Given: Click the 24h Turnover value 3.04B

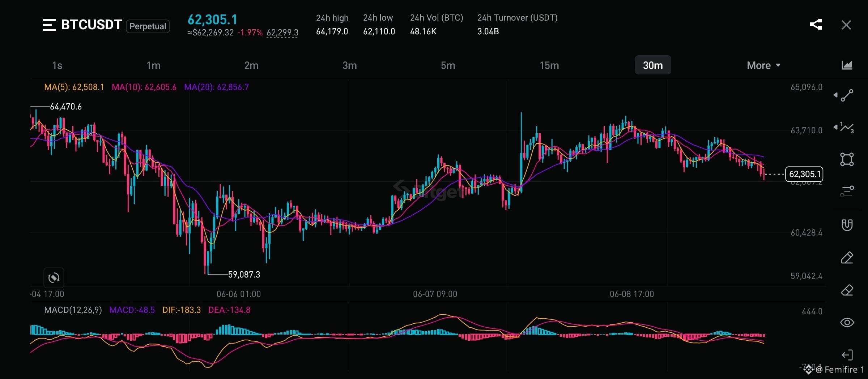Looking at the screenshot, I should [x=488, y=31].
